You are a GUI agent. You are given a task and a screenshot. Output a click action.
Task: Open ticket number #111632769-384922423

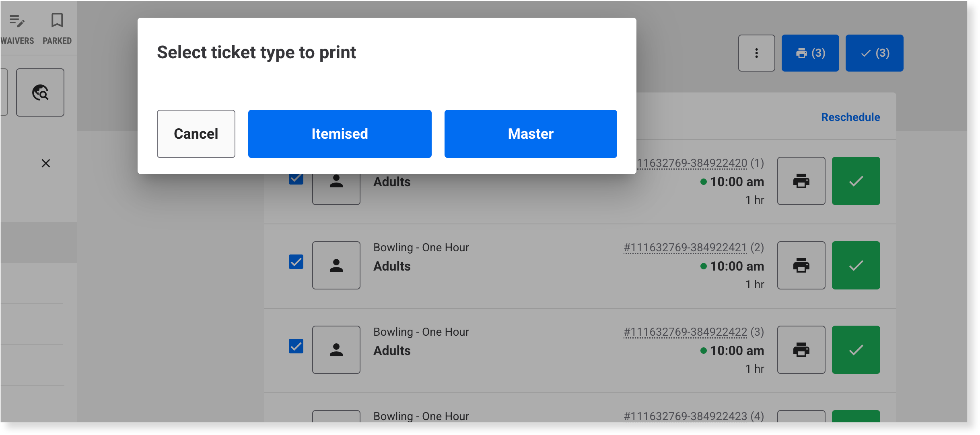(685, 416)
